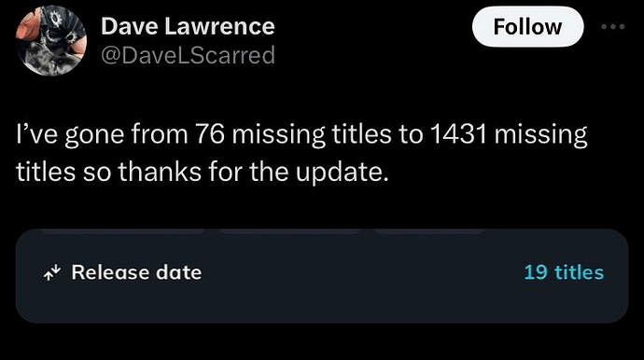Open the embedded screenshot image card
Viewport: 644px width, 360px height.
coord(322,276)
